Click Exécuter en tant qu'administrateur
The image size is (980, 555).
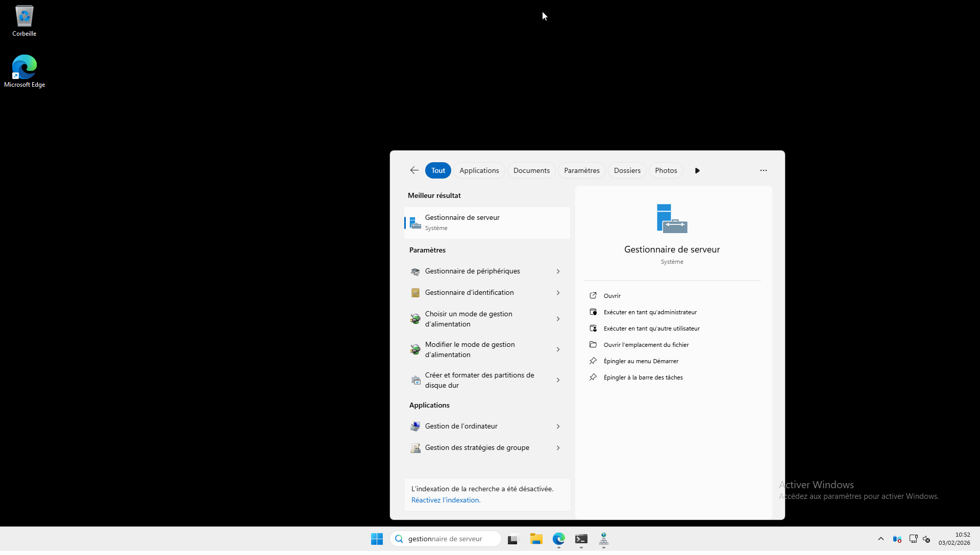[x=650, y=312]
